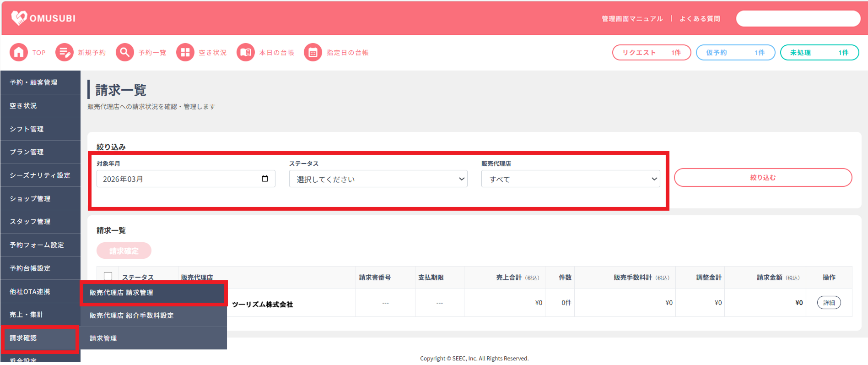This screenshot has height=365, width=868.
Task: Open the 新規予約 new reservation icon
Action: (65, 53)
